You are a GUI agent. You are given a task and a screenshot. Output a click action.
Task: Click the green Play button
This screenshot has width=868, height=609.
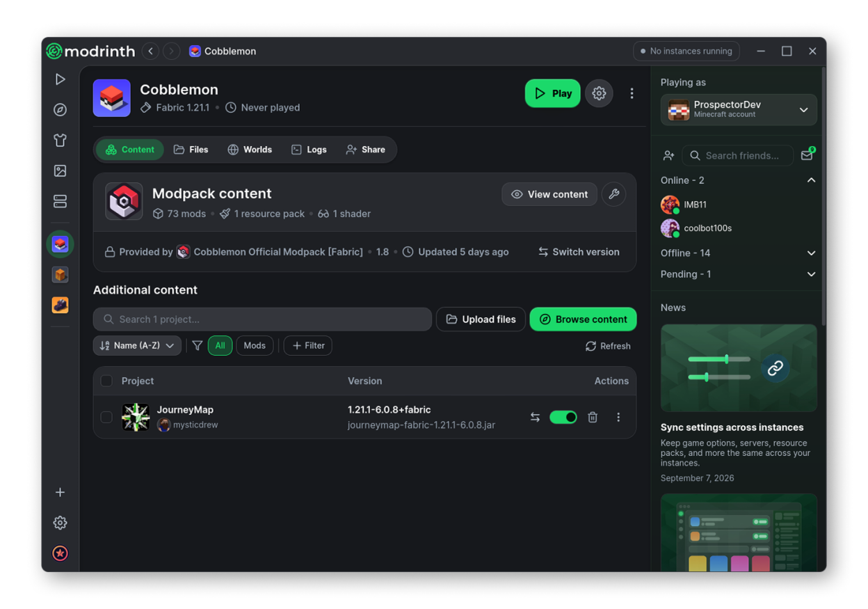[553, 93]
